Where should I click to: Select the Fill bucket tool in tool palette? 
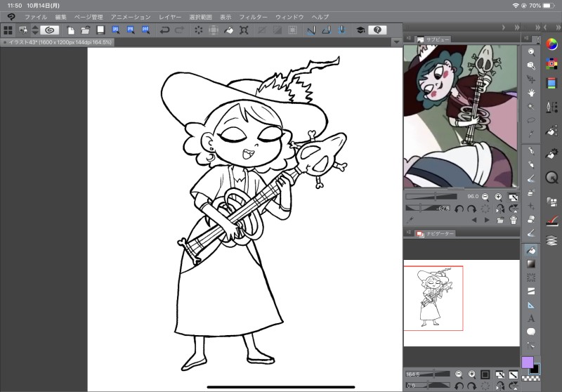coord(531,250)
